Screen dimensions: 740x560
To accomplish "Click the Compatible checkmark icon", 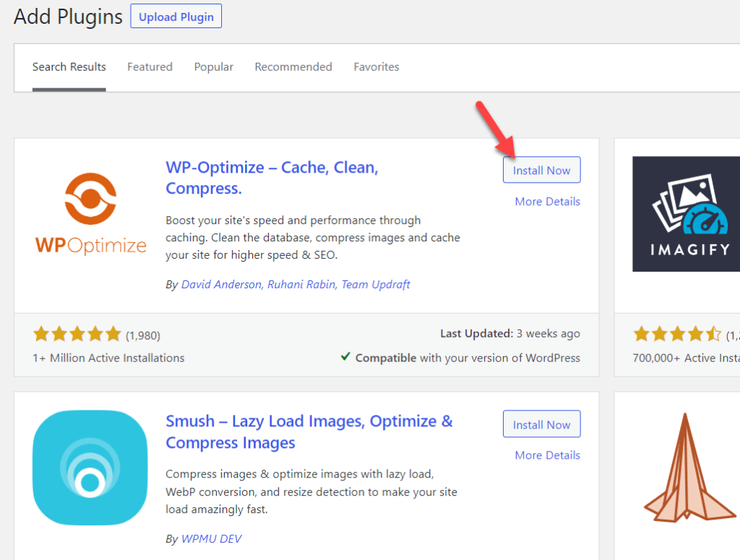I will 345,356.
